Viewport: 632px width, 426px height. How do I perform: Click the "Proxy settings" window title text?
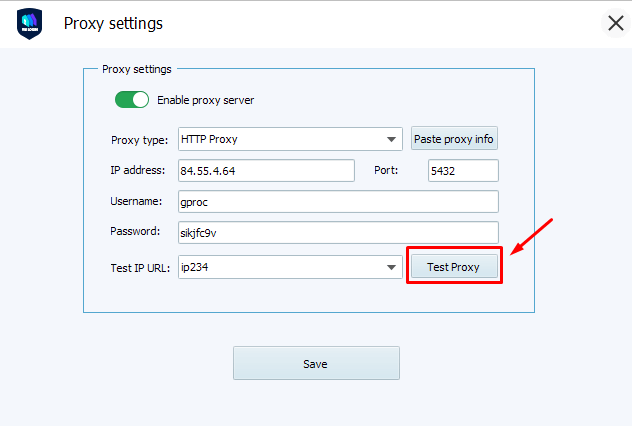coord(113,23)
